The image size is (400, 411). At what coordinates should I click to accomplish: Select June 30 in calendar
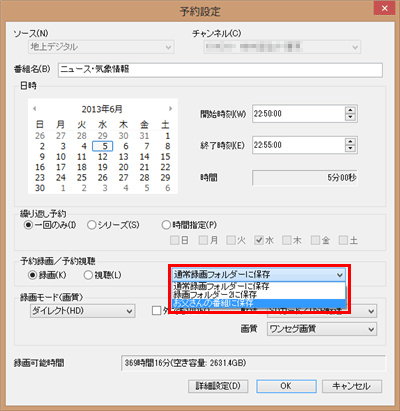coord(40,188)
